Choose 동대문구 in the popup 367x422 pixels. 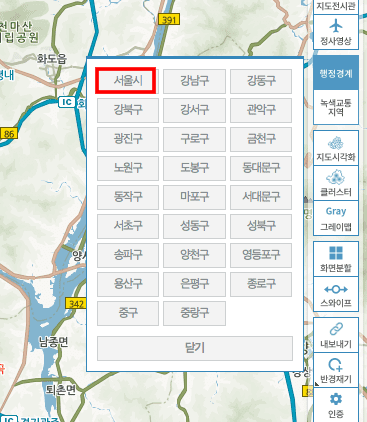coord(261,168)
